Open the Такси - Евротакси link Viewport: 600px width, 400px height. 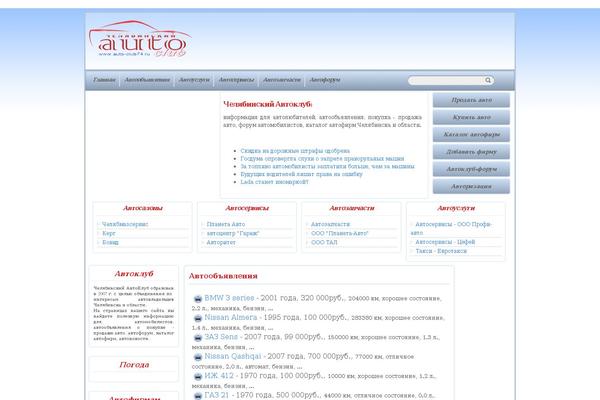[x=441, y=251]
